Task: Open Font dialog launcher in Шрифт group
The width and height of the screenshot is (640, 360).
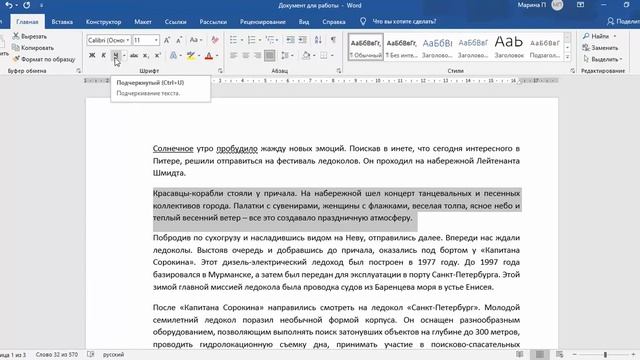Action: coord(220,71)
